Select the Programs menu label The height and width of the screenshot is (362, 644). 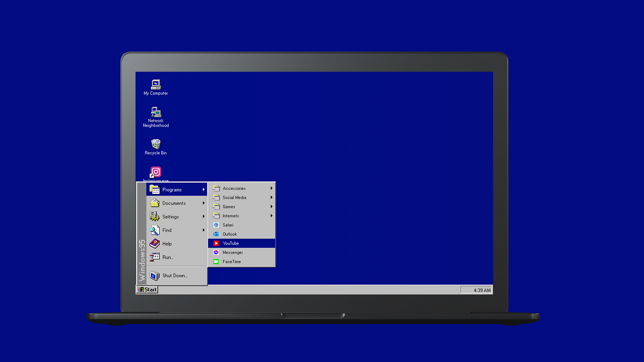(172, 190)
